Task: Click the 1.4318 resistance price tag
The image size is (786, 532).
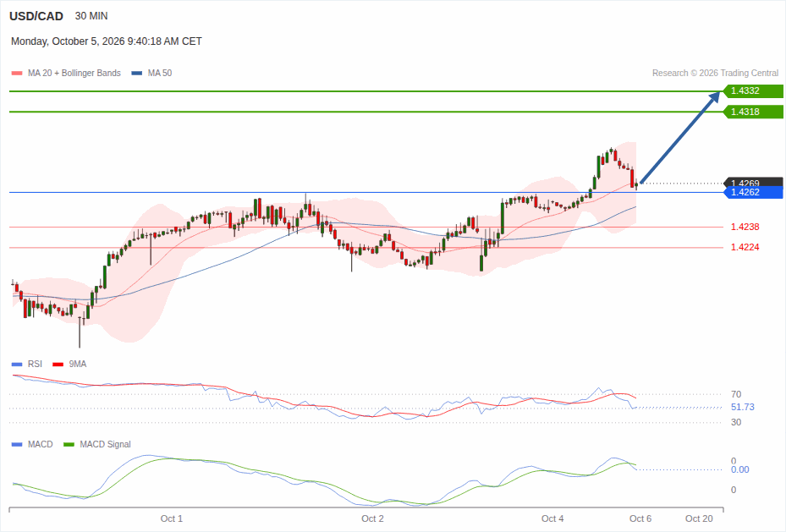Action: coord(753,112)
